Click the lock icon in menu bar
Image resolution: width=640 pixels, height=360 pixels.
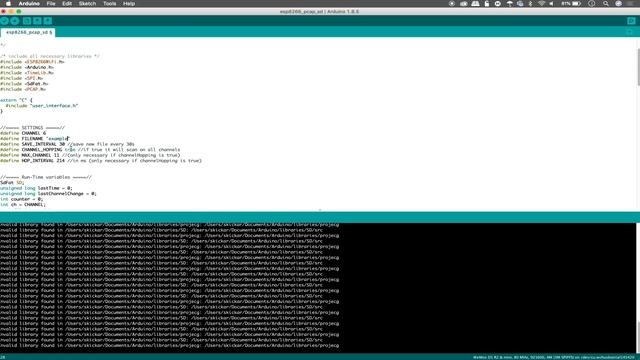coord(487,4)
